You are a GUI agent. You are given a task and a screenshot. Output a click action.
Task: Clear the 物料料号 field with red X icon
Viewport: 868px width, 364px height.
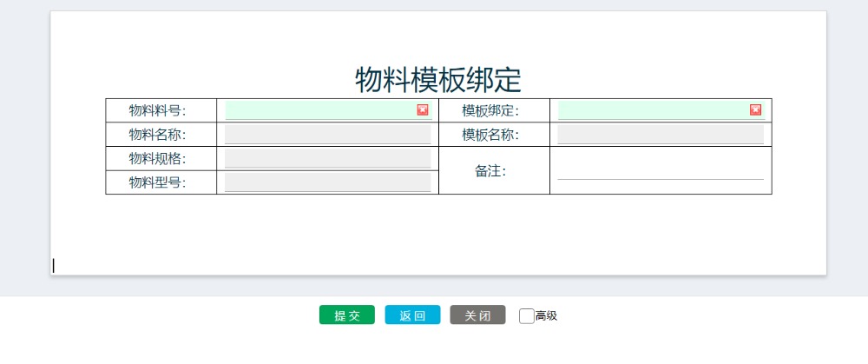point(423,109)
